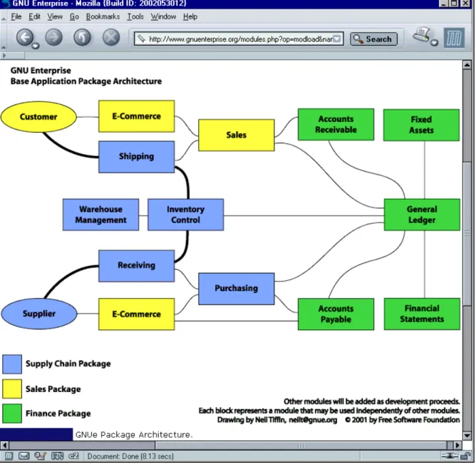Open the Back button history dropdown arrow
Image resolution: width=476 pixels, height=467 pixels.
point(36,46)
